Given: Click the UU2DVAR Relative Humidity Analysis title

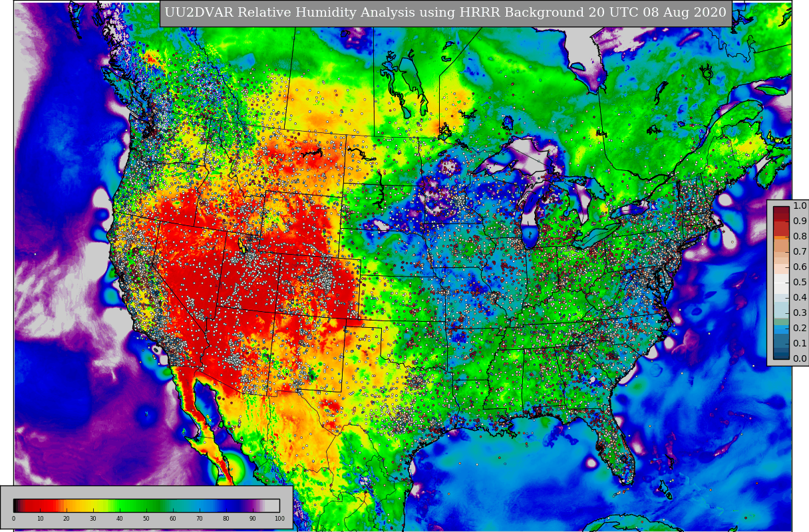Looking at the screenshot, I should click(445, 13).
